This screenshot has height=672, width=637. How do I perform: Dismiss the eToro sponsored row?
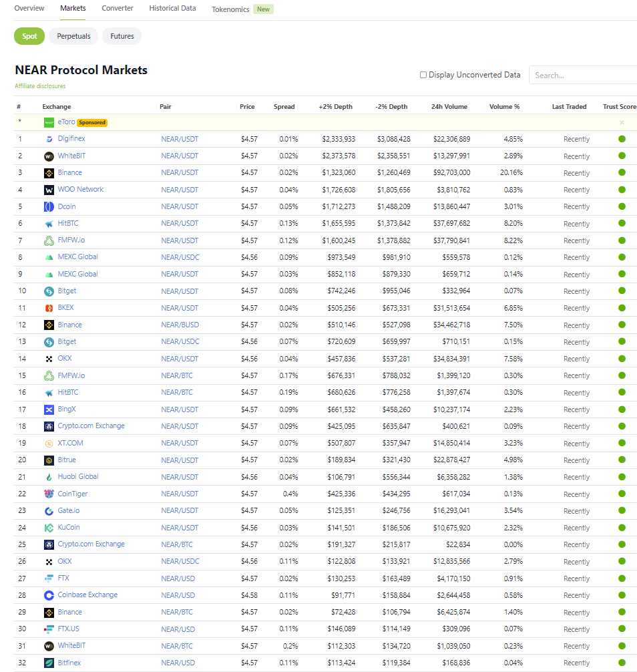pos(622,122)
